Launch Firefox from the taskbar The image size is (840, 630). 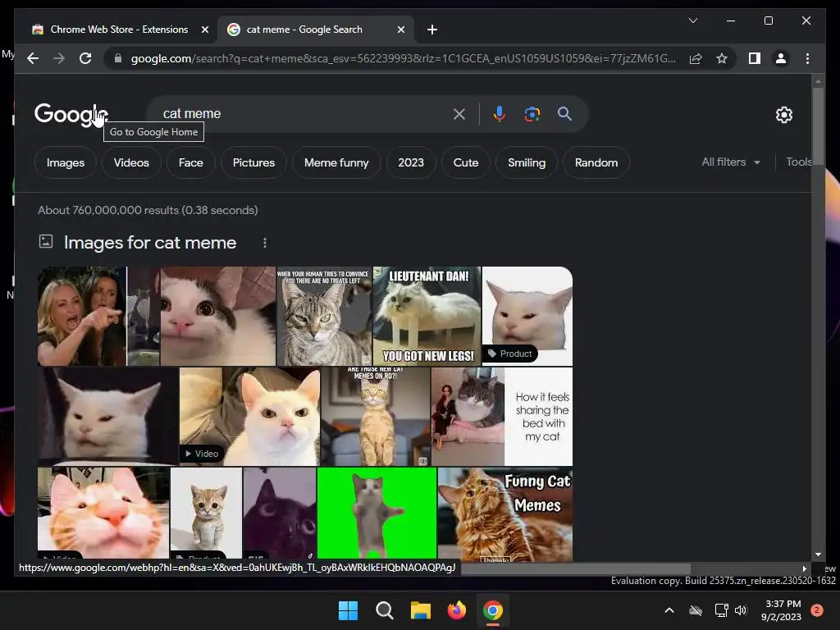456,610
